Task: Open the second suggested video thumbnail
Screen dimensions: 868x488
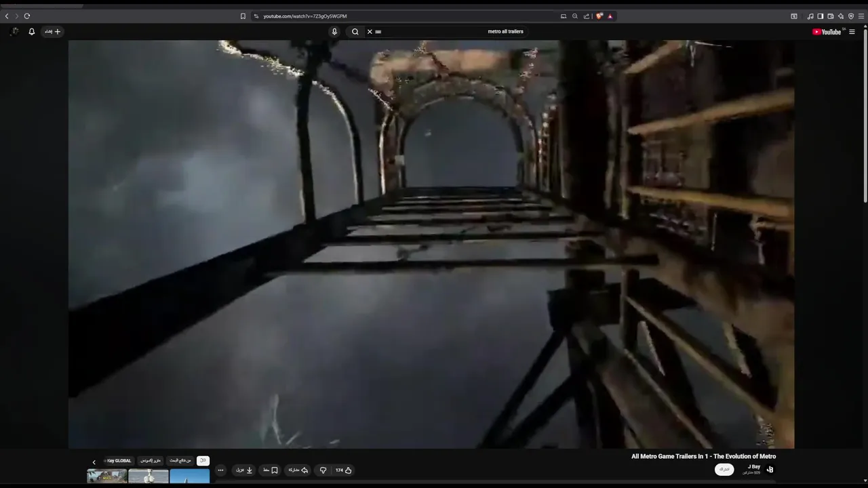Action: click(149, 476)
